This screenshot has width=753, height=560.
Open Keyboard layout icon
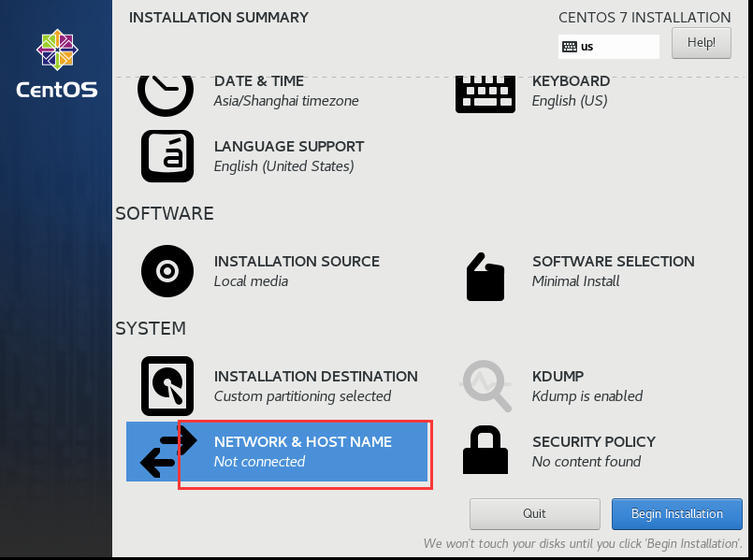pos(485,94)
